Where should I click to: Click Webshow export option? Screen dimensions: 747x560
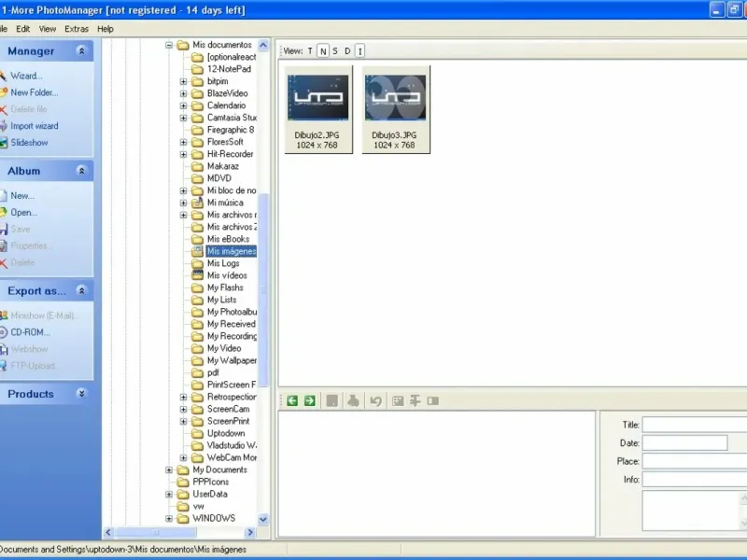pos(29,349)
